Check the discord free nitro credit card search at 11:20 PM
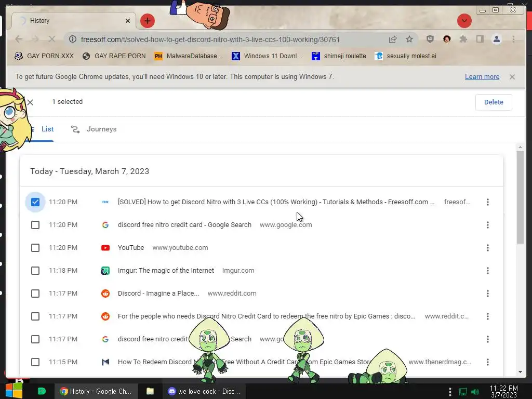 tap(35, 225)
